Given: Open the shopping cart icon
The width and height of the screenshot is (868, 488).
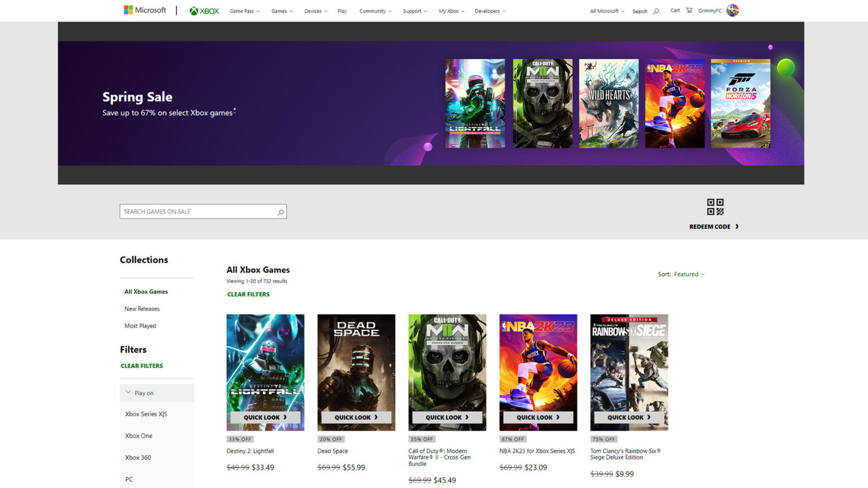Looking at the screenshot, I should (x=689, y=10).
